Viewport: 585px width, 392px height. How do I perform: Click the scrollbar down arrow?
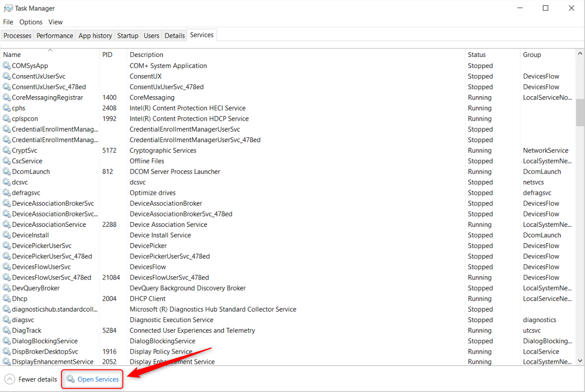[x=580, y=360]
